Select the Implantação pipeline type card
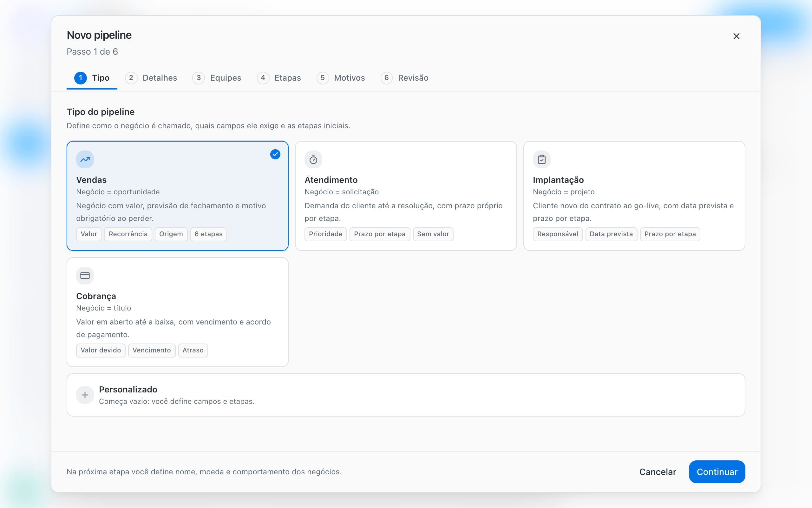 pyautogui.click(x=634, y=196)
